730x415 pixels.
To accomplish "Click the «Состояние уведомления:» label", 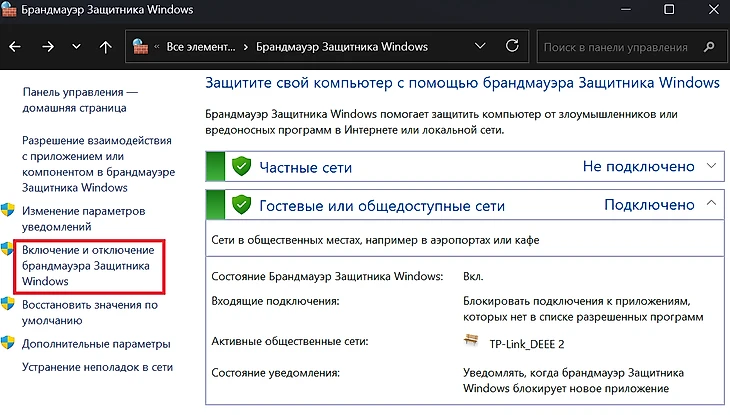I will click(276, 373).
